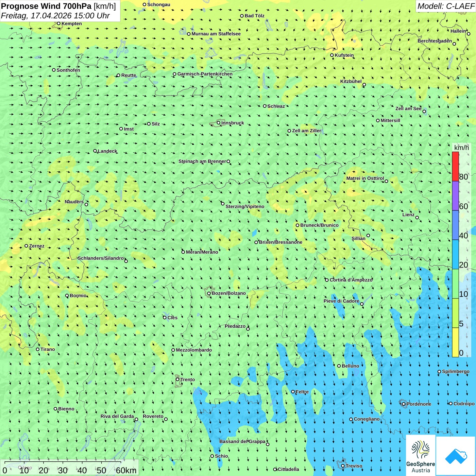Click the 'Mittersill' label
Image resolution: width=476 pixels, height=476 pixels.
390,120
